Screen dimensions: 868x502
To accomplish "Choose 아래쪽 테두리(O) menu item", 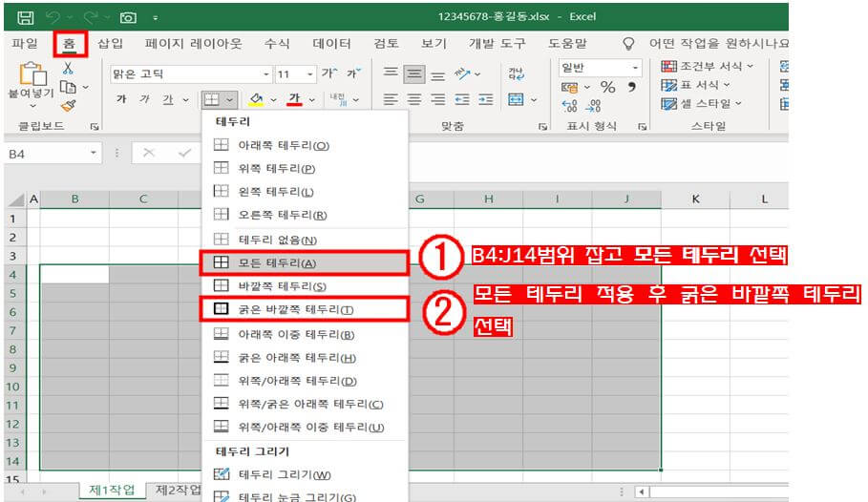I will pos(304,145).
